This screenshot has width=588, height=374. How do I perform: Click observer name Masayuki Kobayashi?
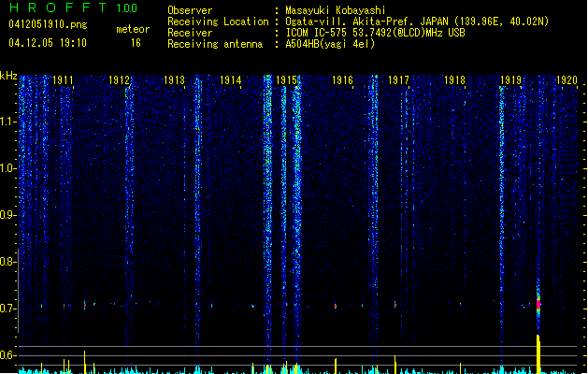336,10
